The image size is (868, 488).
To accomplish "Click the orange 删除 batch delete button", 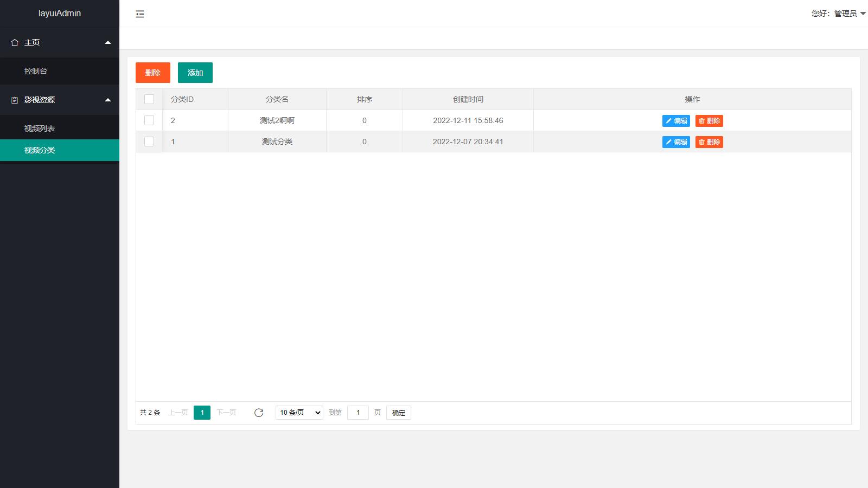I will point(153,73).
